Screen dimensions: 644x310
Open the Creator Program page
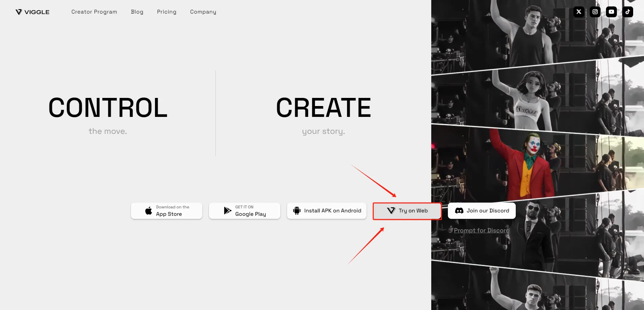(x=94, y=12)
